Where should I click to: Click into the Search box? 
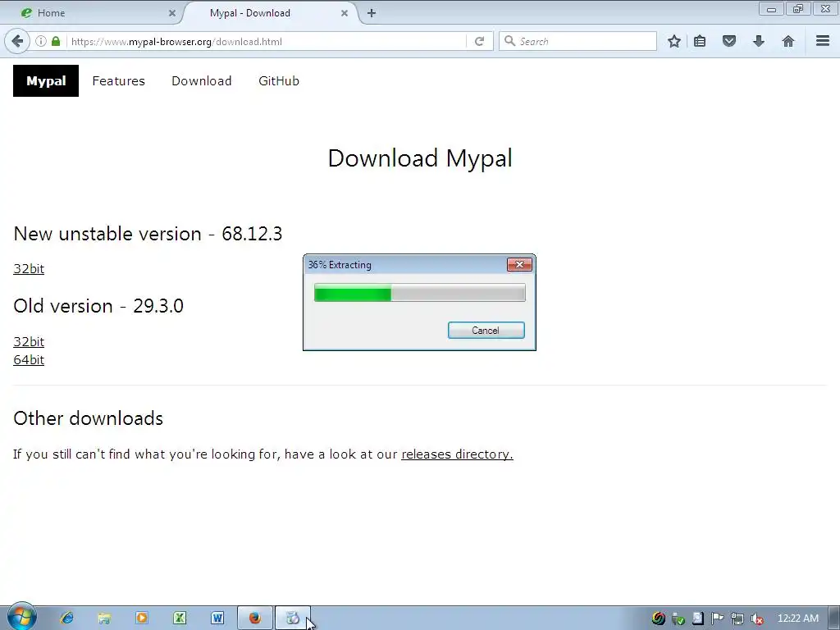577,41
